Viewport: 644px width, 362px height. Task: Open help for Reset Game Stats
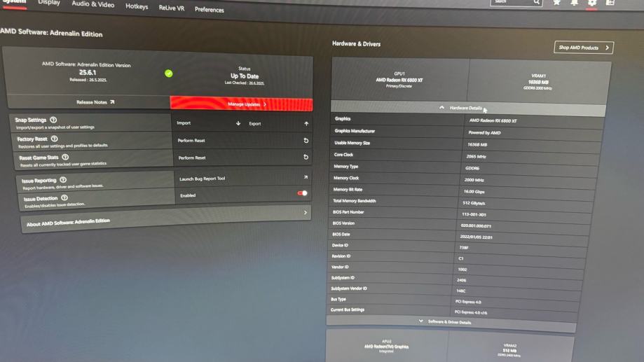(65, 158)
